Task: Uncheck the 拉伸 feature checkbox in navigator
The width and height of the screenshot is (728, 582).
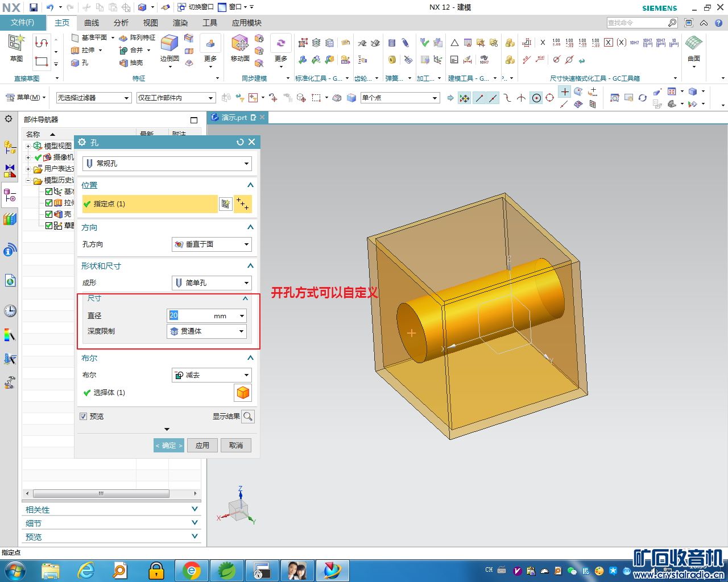Action: pyautogui.click(x=49, y=203)
